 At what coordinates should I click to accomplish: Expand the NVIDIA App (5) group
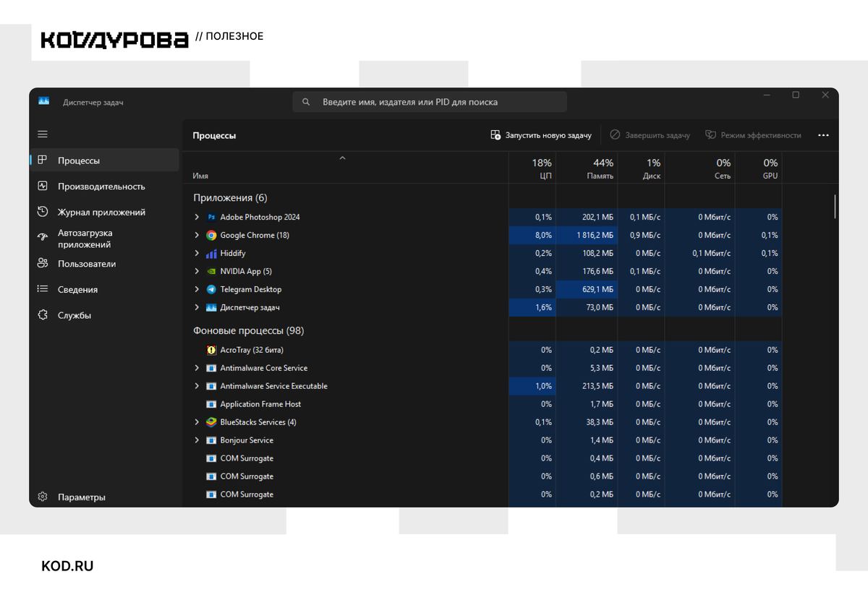(197, 271)
